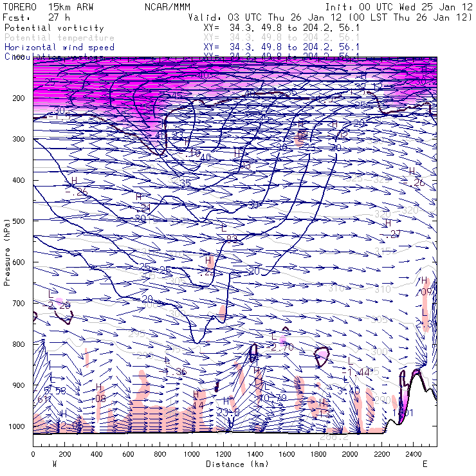This screenshot has height=476, width=476.
Task: Click the 600 km distance tick label
Action: tap(128, 454)
